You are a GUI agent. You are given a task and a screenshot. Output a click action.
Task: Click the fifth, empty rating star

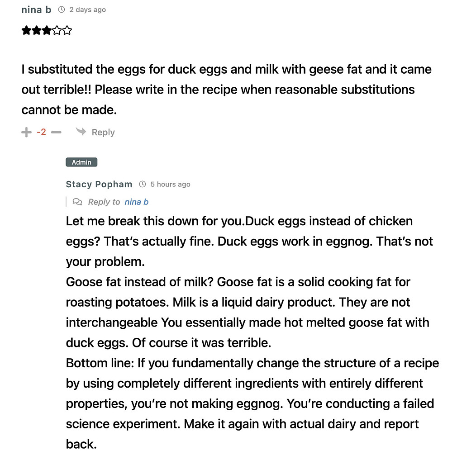point(67,31)
